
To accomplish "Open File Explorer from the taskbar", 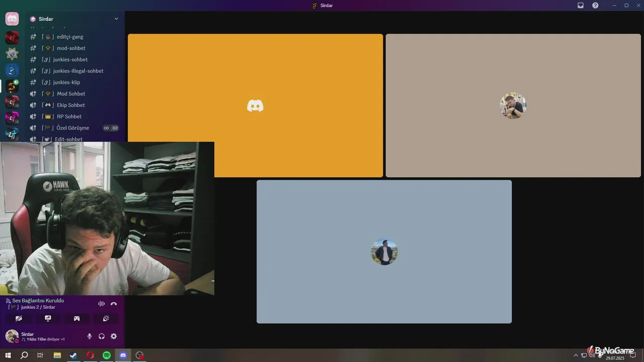I will [x=57, y=355].
